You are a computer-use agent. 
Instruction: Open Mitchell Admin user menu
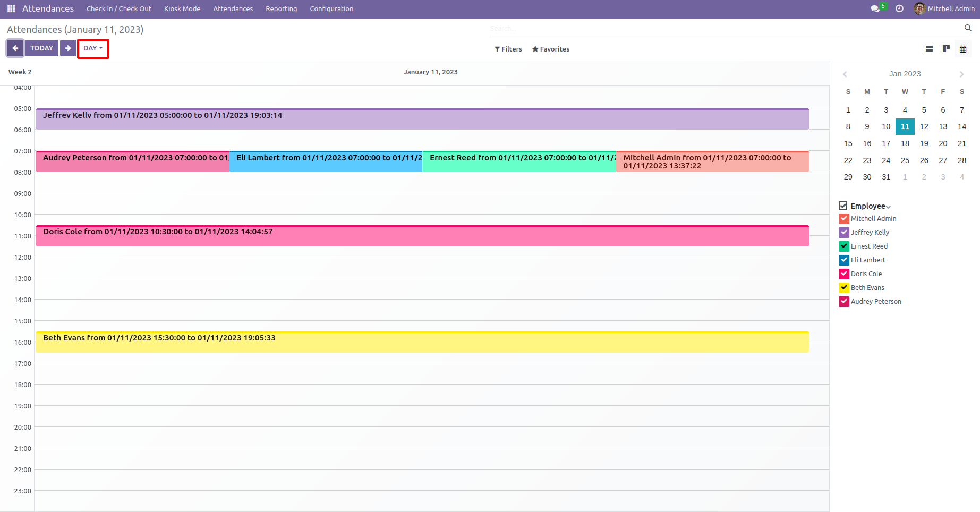944,8
